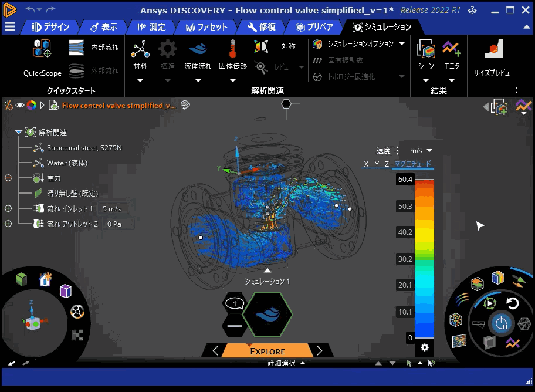Click the Flow control valve simplified document title
The height and width of the screenshot is (392, 535).
119,106
